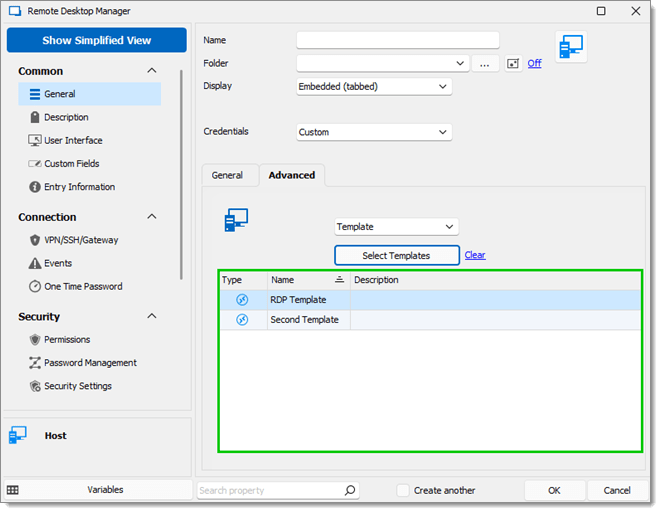Click the VPN/SSH/Gateway shield icon
Screen dimensions: 661x513
35,240
